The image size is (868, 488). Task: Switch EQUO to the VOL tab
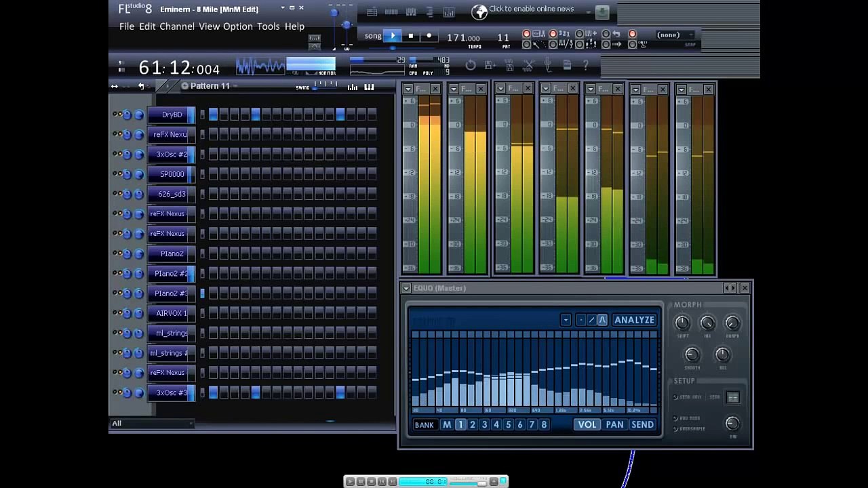(587, 425)
